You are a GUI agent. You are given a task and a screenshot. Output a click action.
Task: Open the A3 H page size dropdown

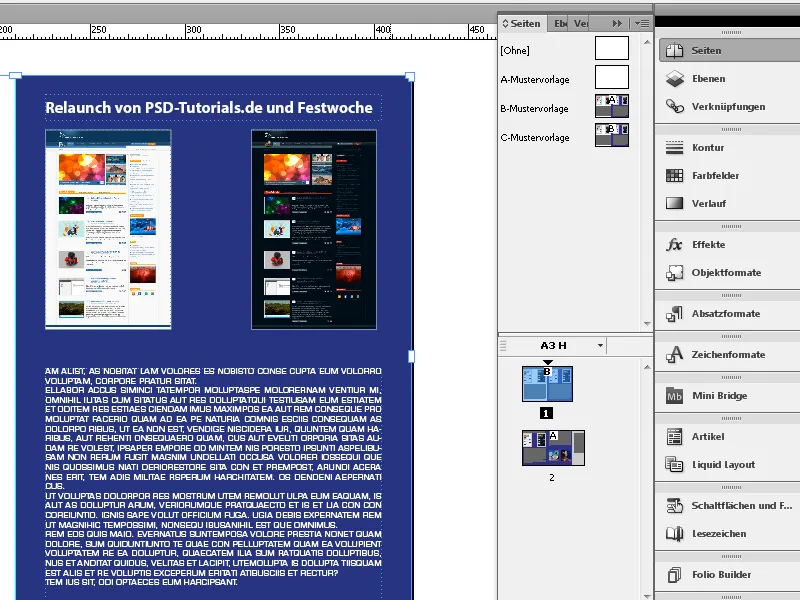tap(600, 345)
